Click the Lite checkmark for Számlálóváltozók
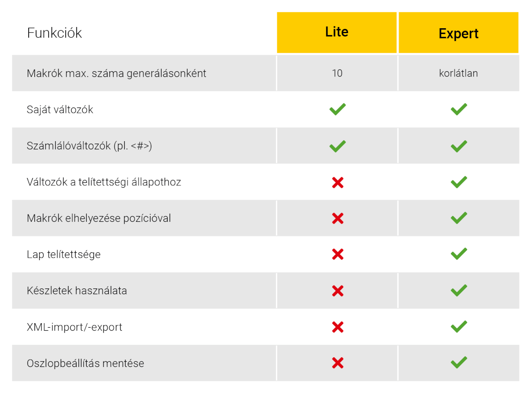This screenshot has height=394, width=532. pos(337,146)
